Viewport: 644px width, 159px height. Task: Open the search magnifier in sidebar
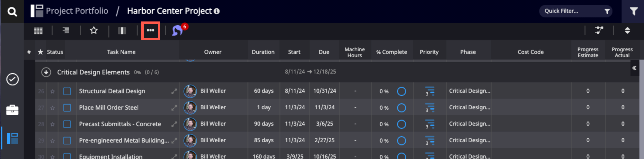click(12, 11)
